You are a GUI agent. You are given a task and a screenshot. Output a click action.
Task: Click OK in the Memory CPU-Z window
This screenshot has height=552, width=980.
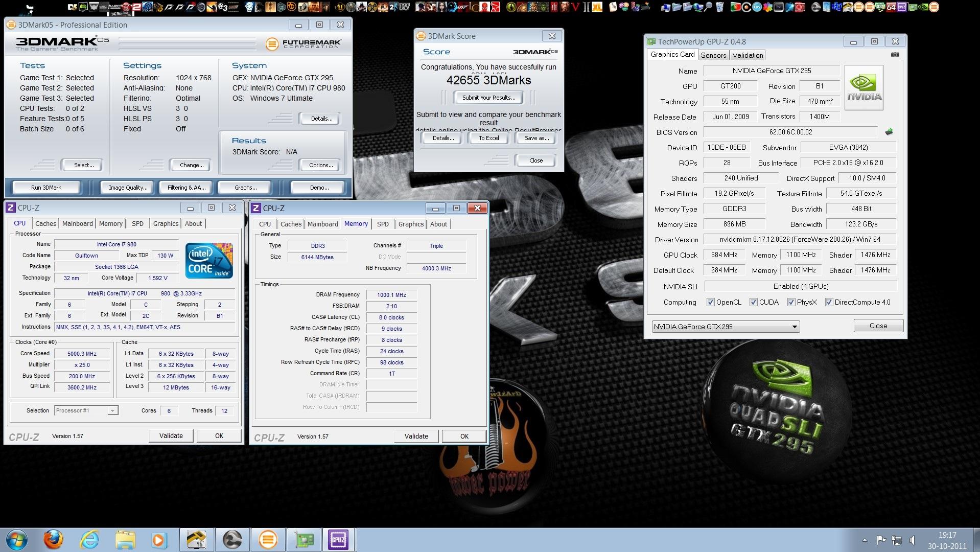pos(464,436)
